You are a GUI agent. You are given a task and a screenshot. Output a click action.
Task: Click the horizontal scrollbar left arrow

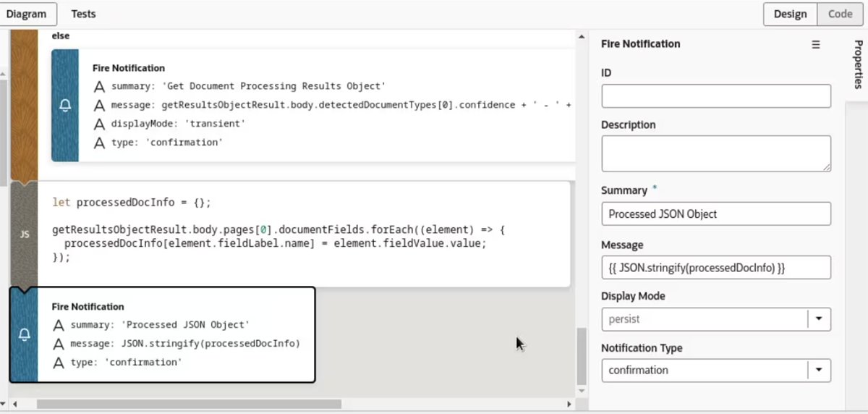click(x=15, y=405)
